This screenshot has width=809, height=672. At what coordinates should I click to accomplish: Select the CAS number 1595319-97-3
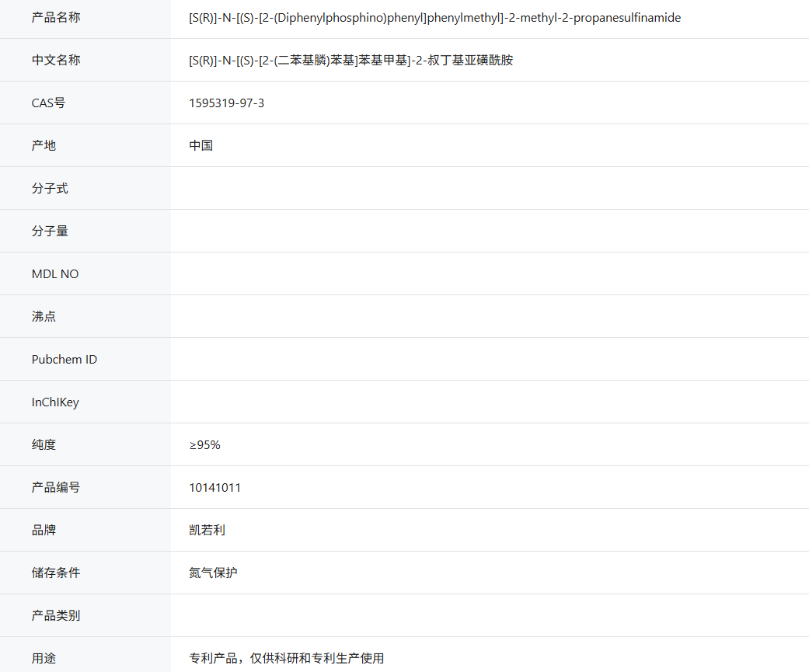pyautogui.click(x=226, y=103)
